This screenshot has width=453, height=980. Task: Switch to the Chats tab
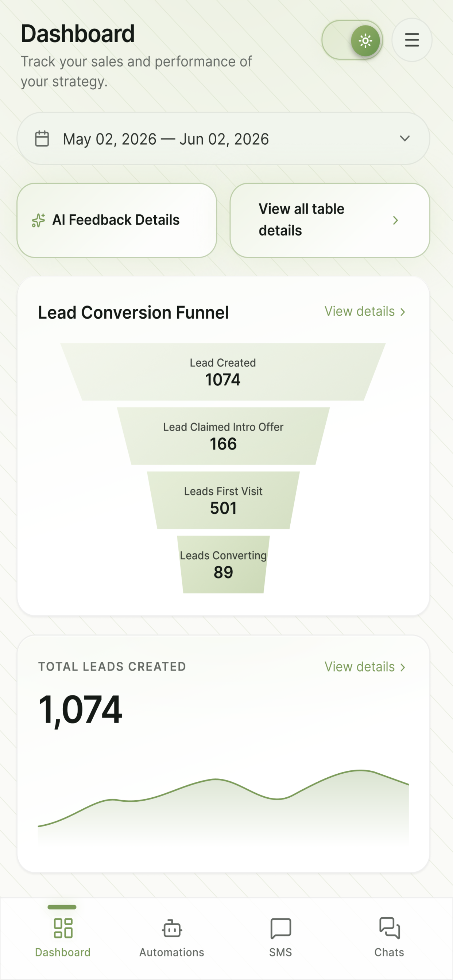(x=390, y=937)
